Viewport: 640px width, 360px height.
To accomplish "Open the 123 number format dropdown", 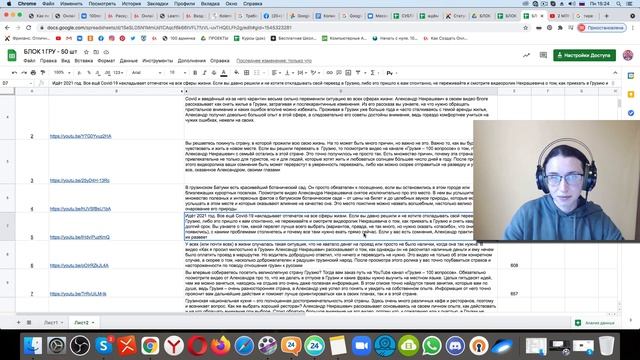I will pos(118,73).
